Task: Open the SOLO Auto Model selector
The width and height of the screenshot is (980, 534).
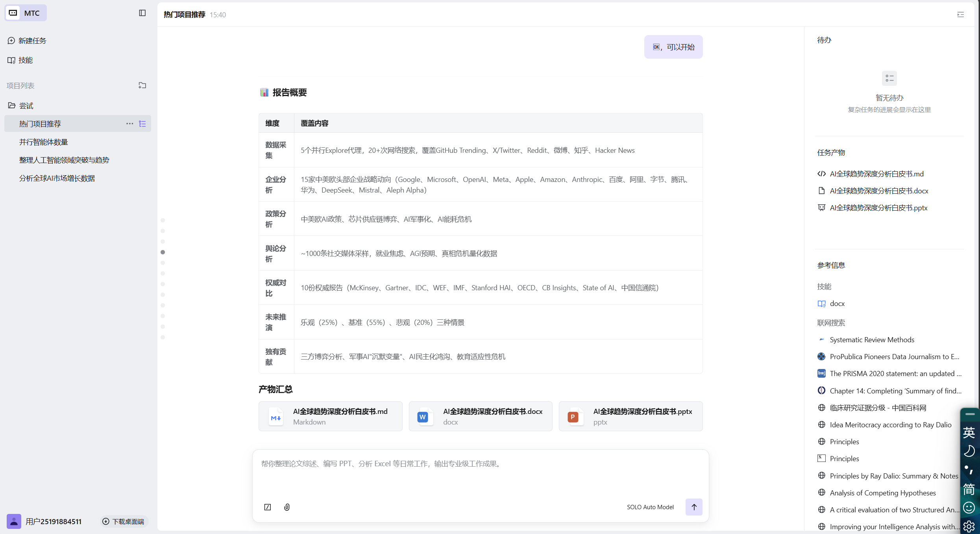Action: tap(650, 507)
